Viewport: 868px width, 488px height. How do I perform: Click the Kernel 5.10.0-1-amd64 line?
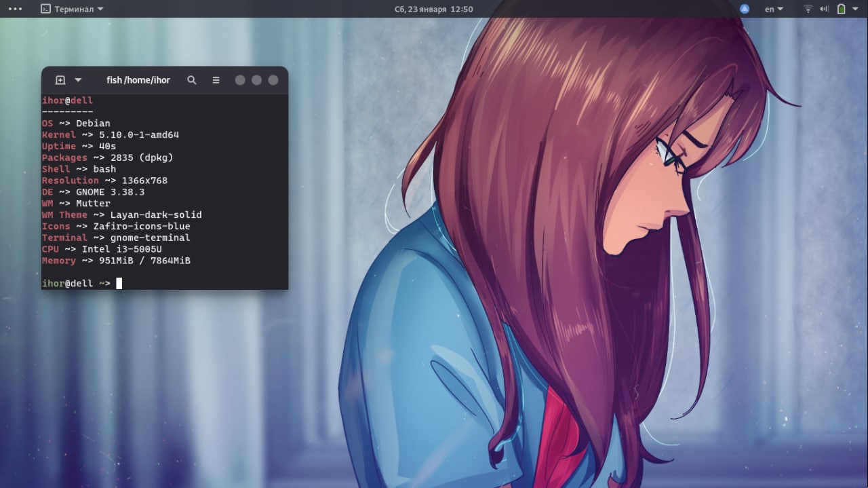111,135
